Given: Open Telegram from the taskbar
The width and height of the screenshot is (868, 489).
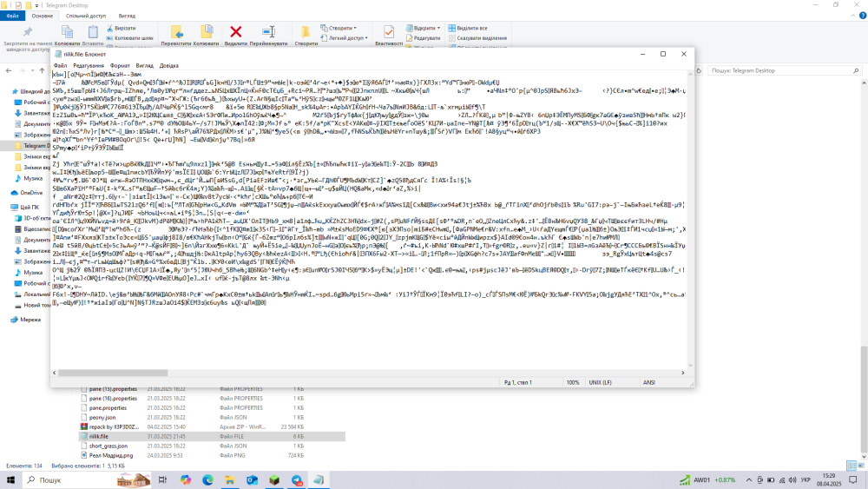Looking at the screenshot, I should 297,479.
